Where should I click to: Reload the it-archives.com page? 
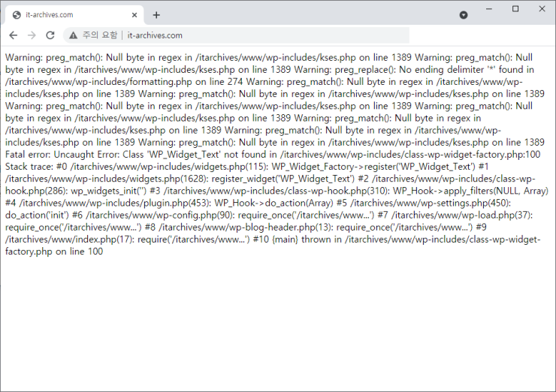(x=50, y=35)
